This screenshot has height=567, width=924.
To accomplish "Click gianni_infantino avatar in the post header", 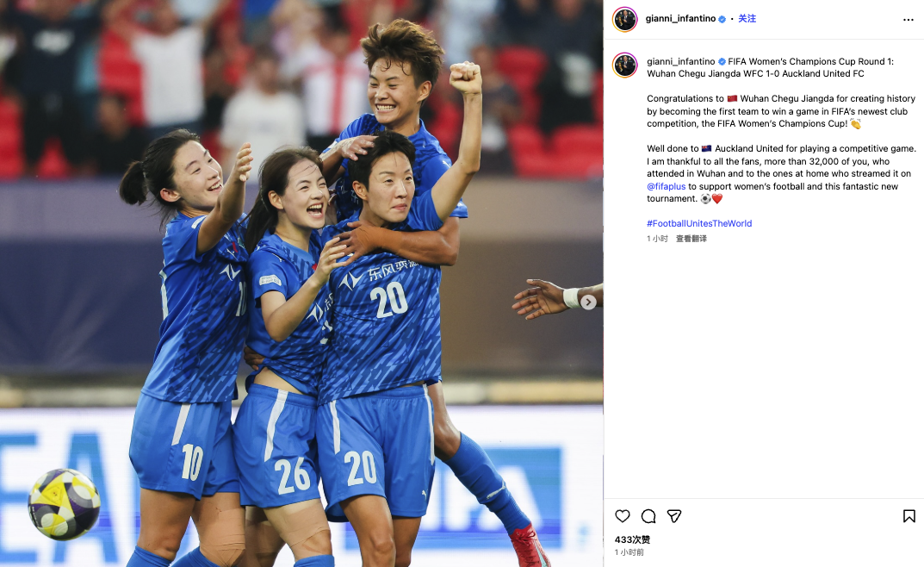I will pos(624,20).
